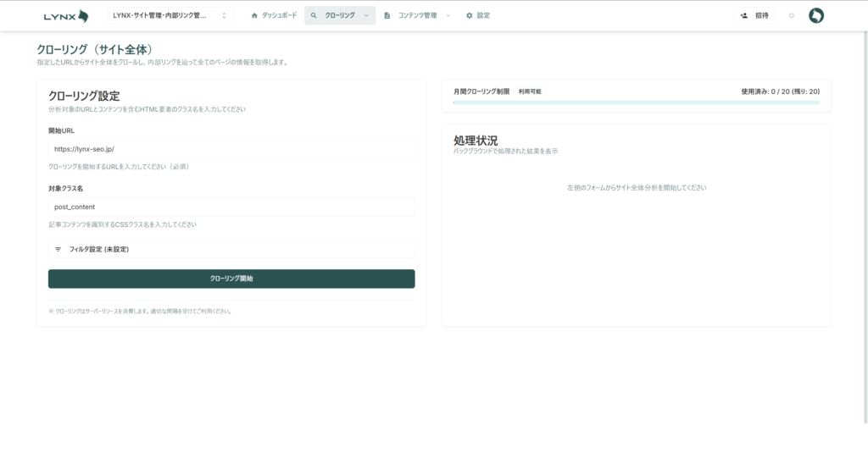
Task: Click the 招待 invite button
Action: pos(754,15)
